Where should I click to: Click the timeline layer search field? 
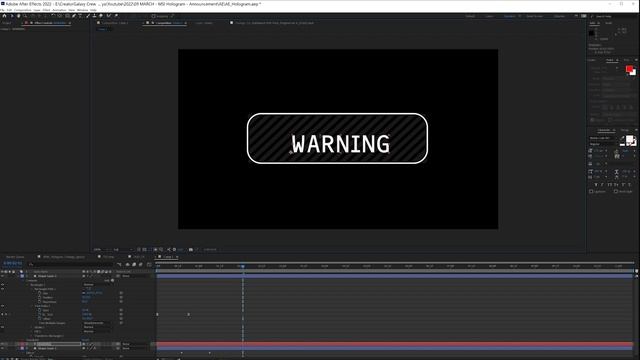pyautogui.click(x=71, y=264)
